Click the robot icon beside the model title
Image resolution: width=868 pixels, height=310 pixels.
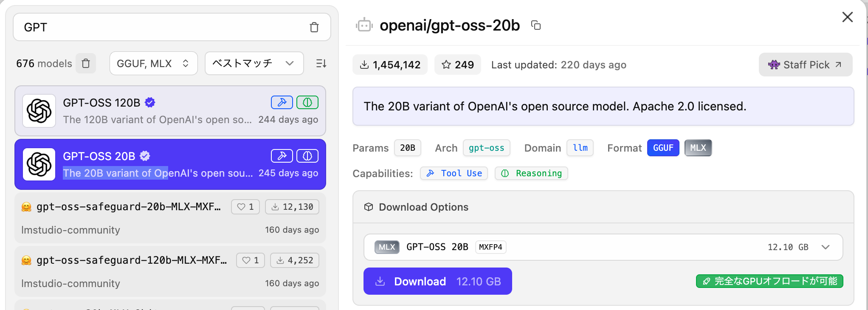point(364,25)
